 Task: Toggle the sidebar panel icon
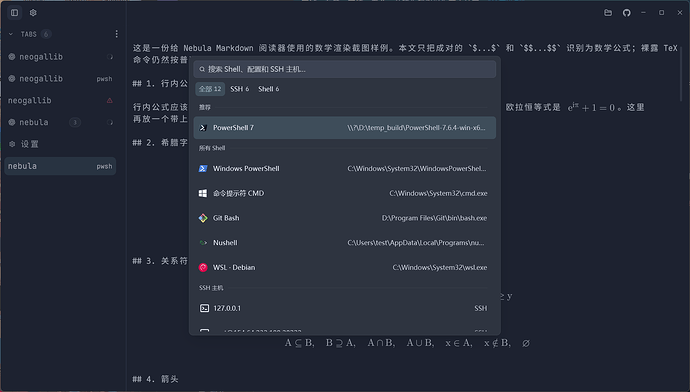tap(15, 13)
